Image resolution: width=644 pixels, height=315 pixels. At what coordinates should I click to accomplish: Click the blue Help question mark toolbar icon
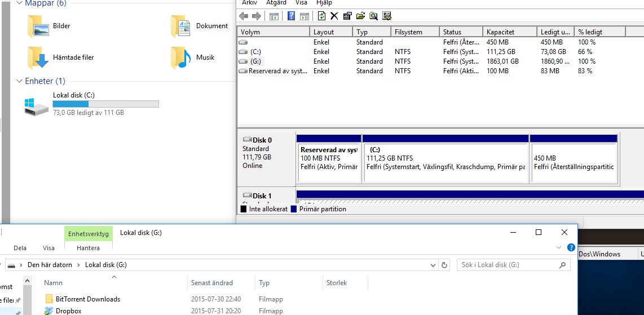tap(292, 16)
